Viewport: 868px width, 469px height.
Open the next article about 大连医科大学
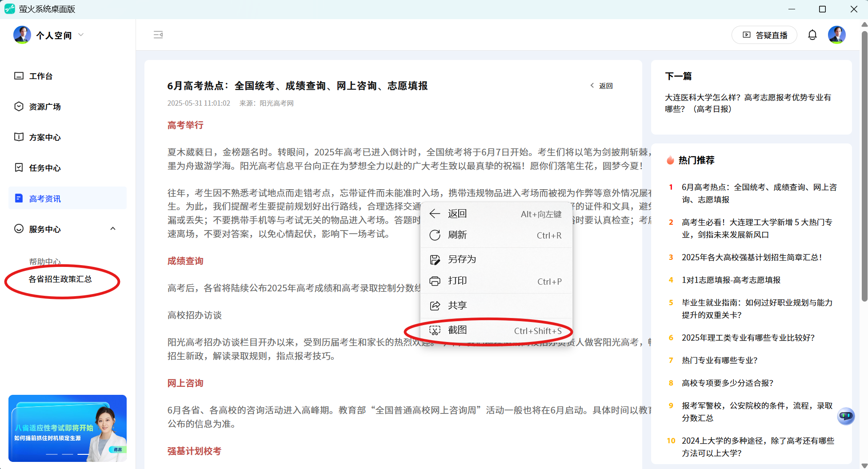coord(748,103)
